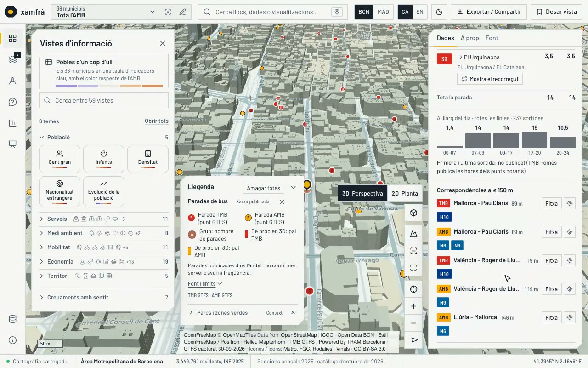This screenshot has width=588, height=368.
Task: Select 3D Perspectiva view mode
Action: [x=362, y=194]
